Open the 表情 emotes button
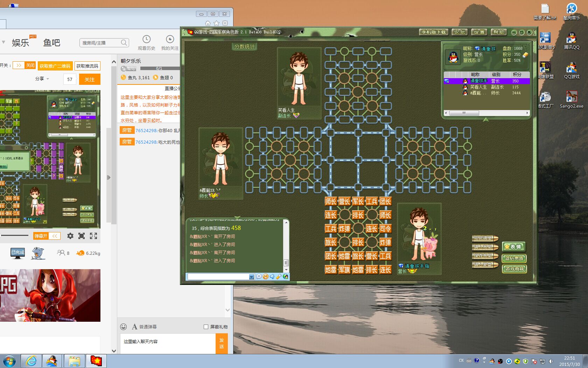The image size is (588, 368). (x=514, y=247)
